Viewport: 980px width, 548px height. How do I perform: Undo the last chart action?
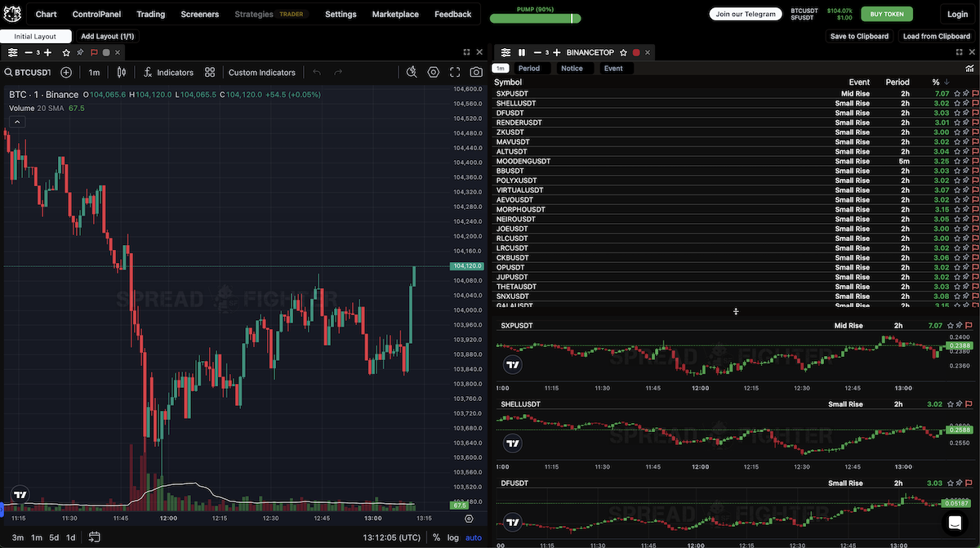coord(317,73)
